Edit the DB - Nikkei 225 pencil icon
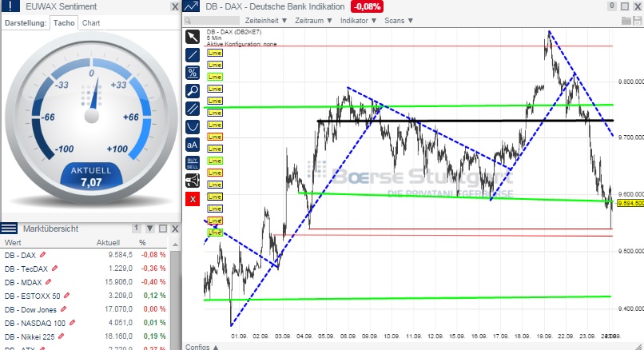This screenshot has width=644, height=350. click(62, 336)
